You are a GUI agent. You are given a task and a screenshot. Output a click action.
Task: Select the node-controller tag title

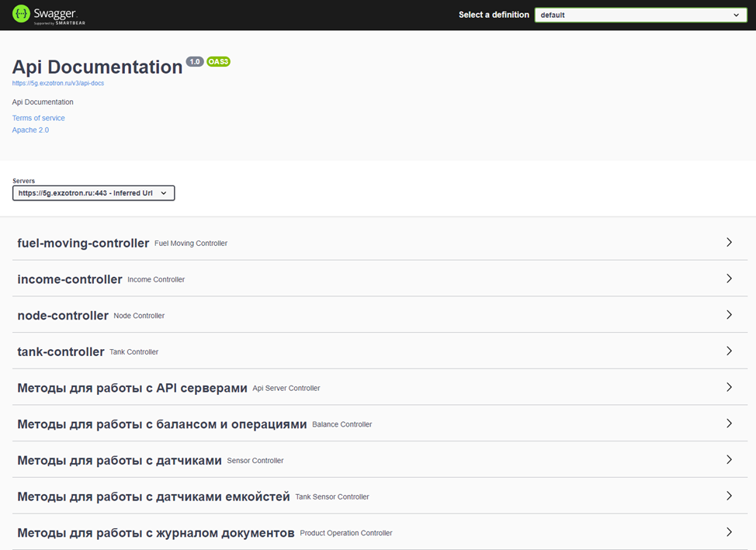pyautogui.click(x=63, y=315)
